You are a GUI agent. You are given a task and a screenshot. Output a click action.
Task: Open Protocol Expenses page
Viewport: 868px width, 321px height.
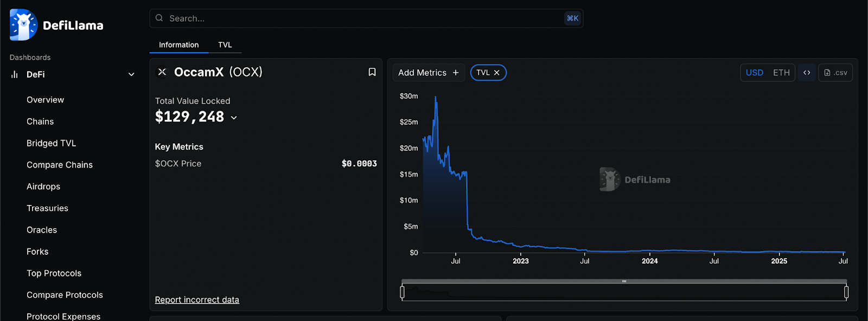click(63, 316)
